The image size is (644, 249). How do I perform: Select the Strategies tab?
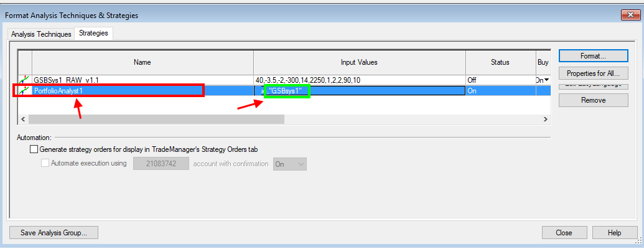(x=93, y=34)
